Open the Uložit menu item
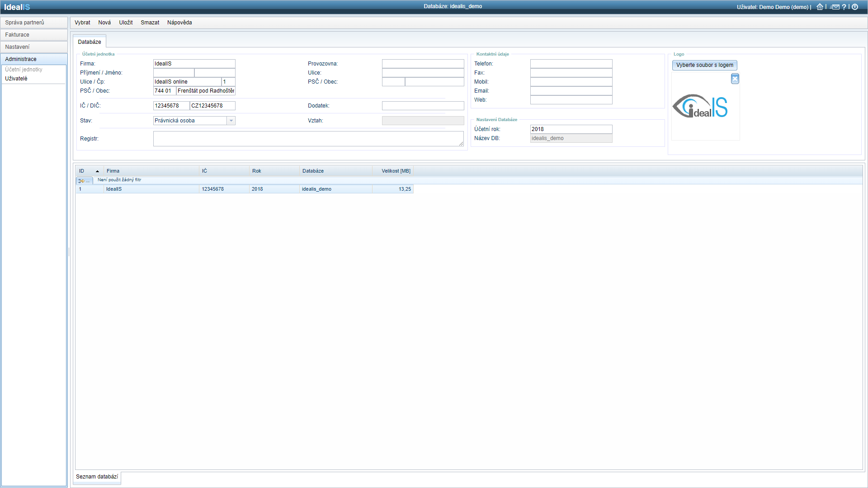This screenshot has height=488, width=868. pos(126,23)
